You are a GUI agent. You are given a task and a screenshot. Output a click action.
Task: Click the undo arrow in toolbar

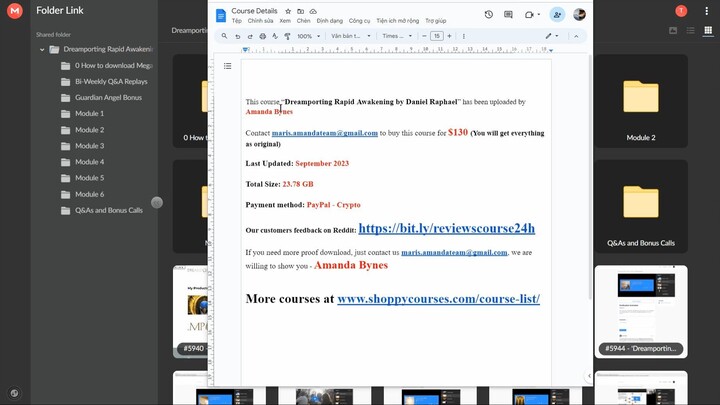click(237, 36)
